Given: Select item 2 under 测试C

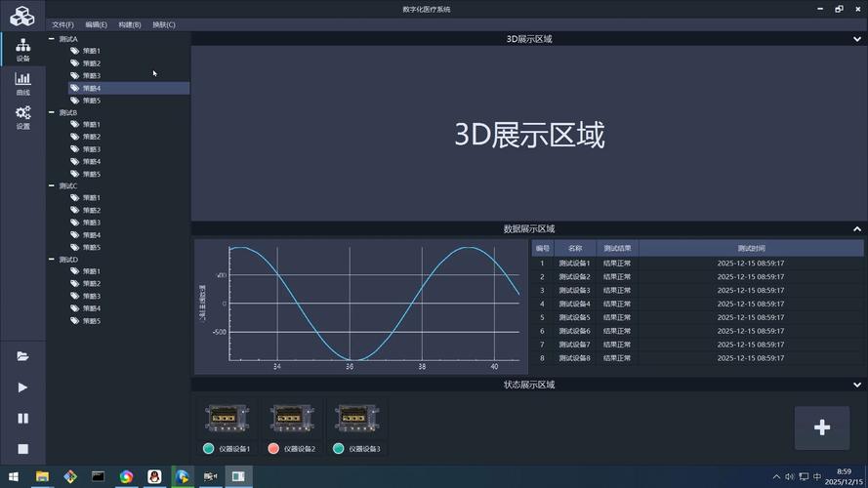Looking at the screenshot, I should click(x=92, y=210).
